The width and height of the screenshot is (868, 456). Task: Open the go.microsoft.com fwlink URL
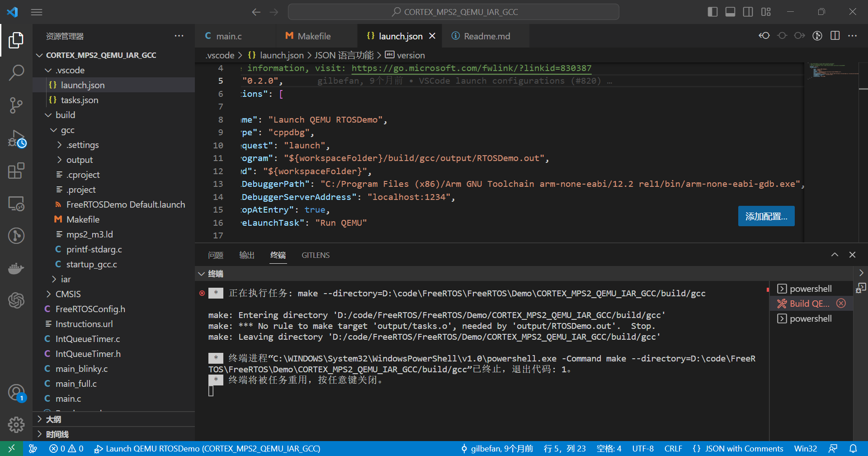click(471, 68)
